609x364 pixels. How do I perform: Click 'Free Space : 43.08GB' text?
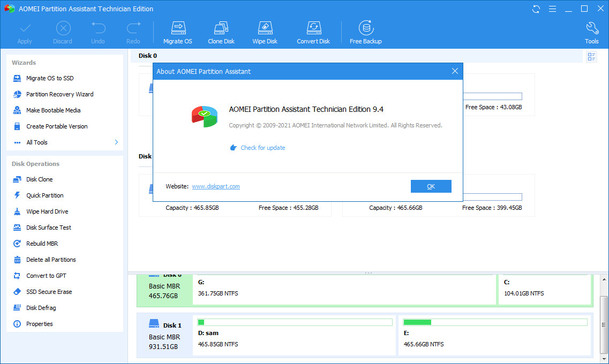494,107
